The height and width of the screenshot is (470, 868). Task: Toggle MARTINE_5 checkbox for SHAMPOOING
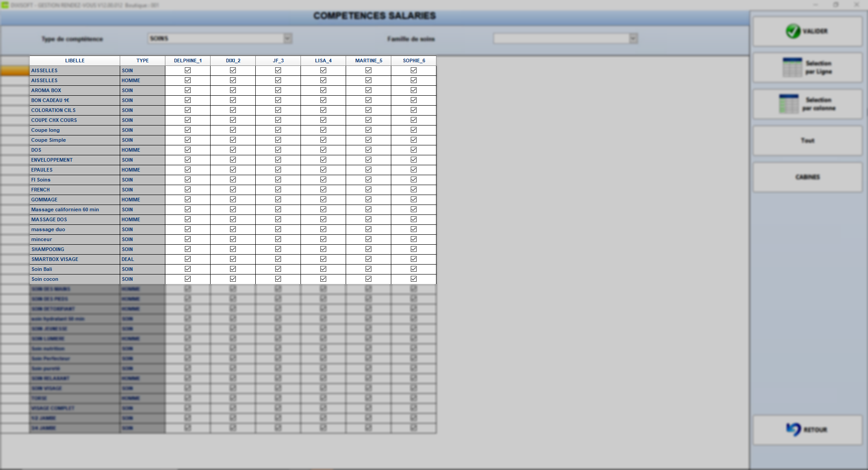(368, 249)
